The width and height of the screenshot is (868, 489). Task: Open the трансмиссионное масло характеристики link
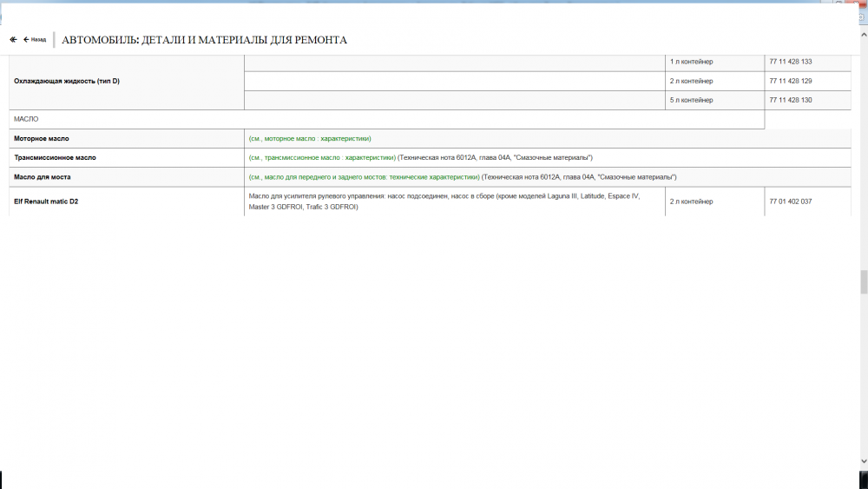click(322, 158)
